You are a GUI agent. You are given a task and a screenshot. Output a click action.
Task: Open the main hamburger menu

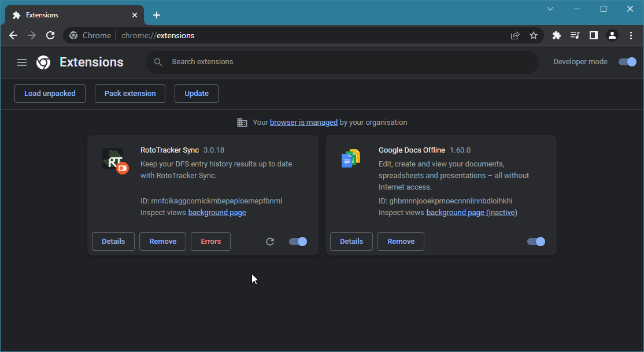pyautogui.click(x=22, y=62)
